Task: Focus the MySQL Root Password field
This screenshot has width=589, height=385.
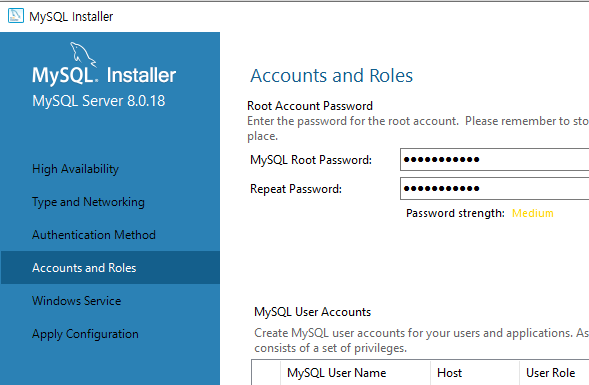Action: pos(494,159)
